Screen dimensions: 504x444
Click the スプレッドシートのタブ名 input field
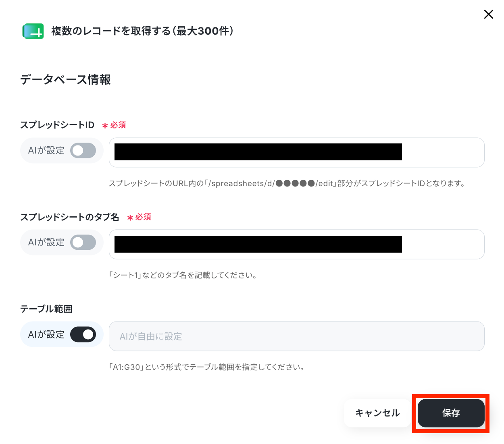296,244
